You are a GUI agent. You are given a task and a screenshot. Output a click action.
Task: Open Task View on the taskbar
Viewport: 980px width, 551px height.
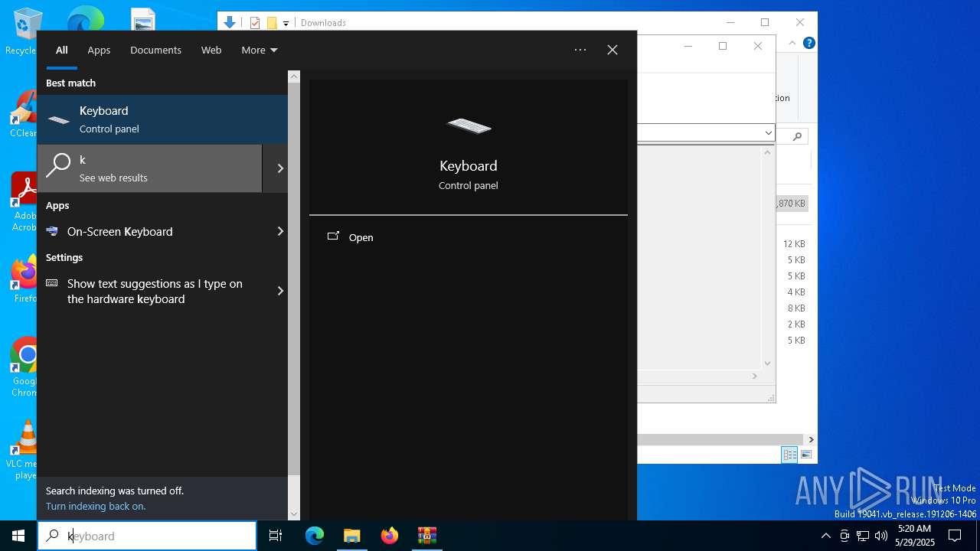click(276, 536)
